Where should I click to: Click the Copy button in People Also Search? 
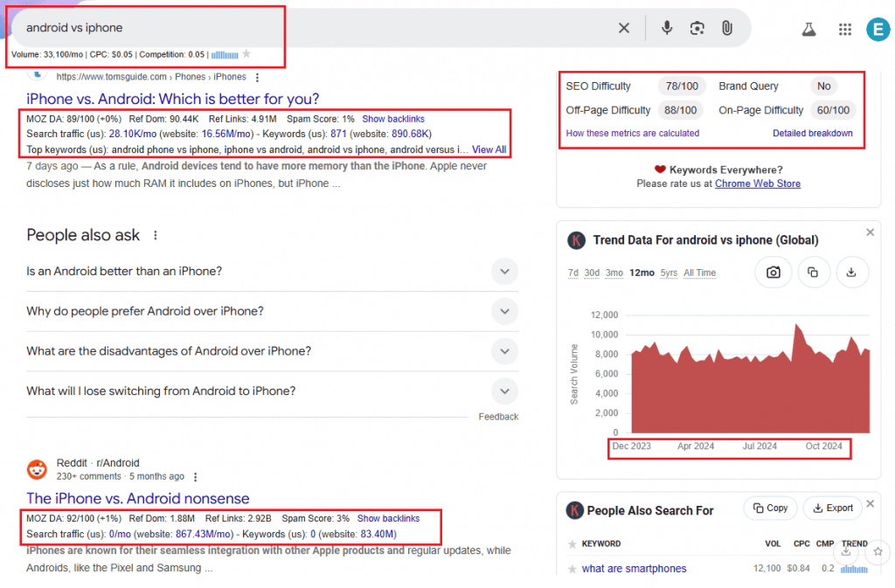click(770, 508)
